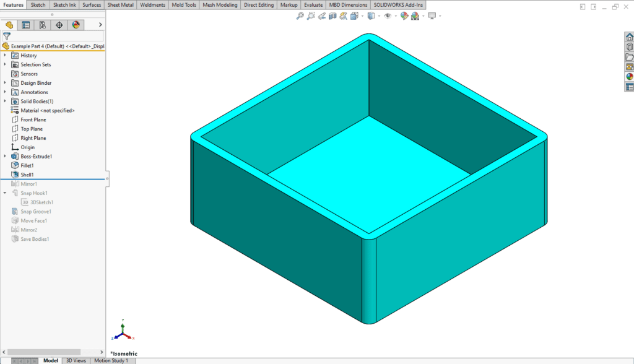Click the Hide/Show Items eye icon
Viewport: 634px width, 364px height.
coord(388,16)
